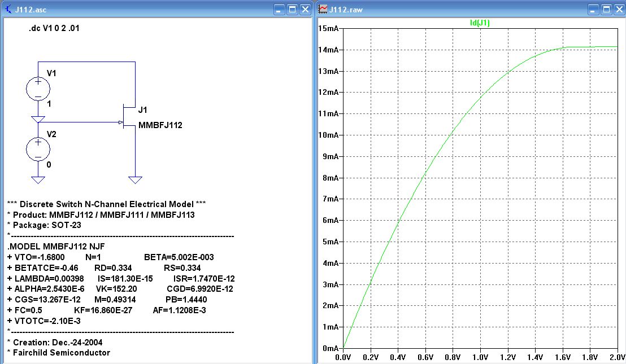The width and height of the screenshot is (626, 364).
Task: Click the PB=1.4440 parameter
Action: [x=186, y=300]
